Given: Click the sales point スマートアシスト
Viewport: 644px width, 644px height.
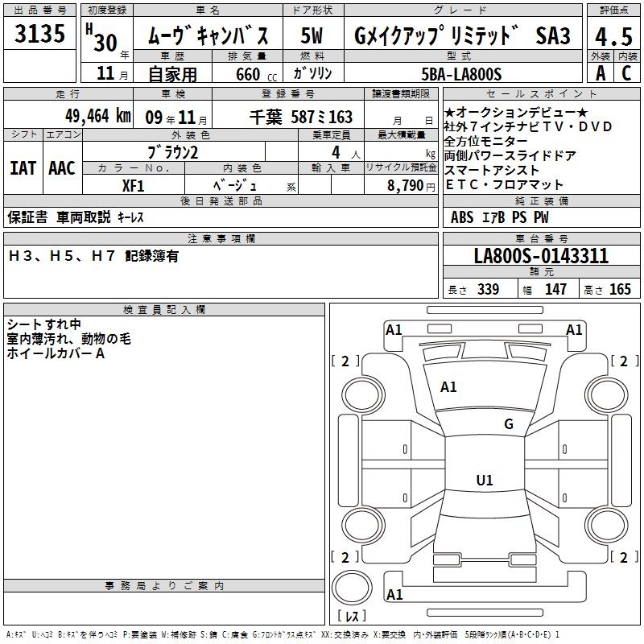Looking at the screenshot, I should coord(492,170).
